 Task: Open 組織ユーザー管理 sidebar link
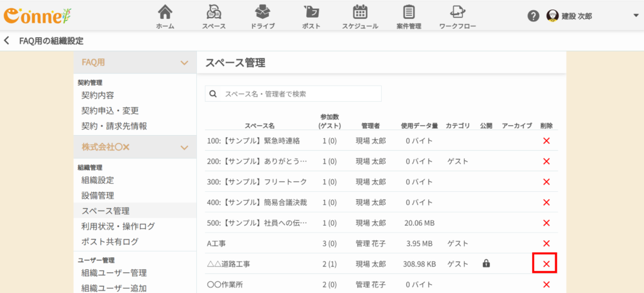(x=114, y=273)
